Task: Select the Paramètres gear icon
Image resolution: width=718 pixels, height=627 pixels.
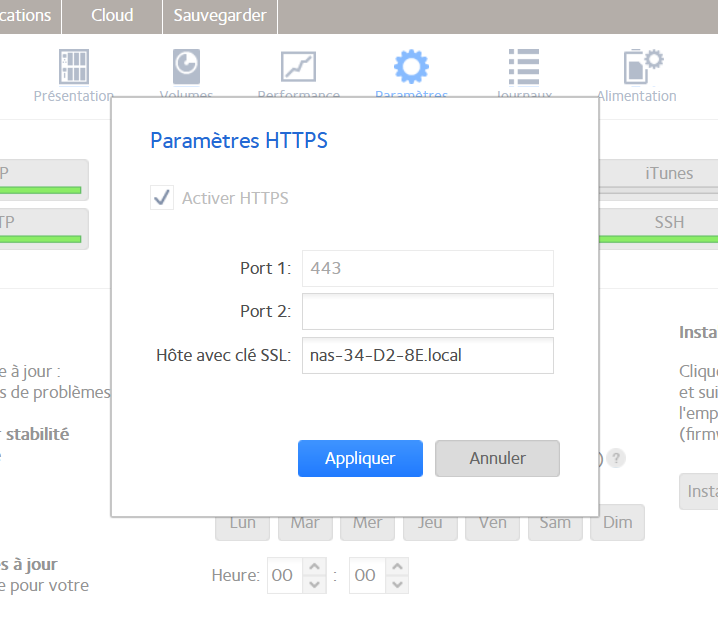Action: [411, 67]
